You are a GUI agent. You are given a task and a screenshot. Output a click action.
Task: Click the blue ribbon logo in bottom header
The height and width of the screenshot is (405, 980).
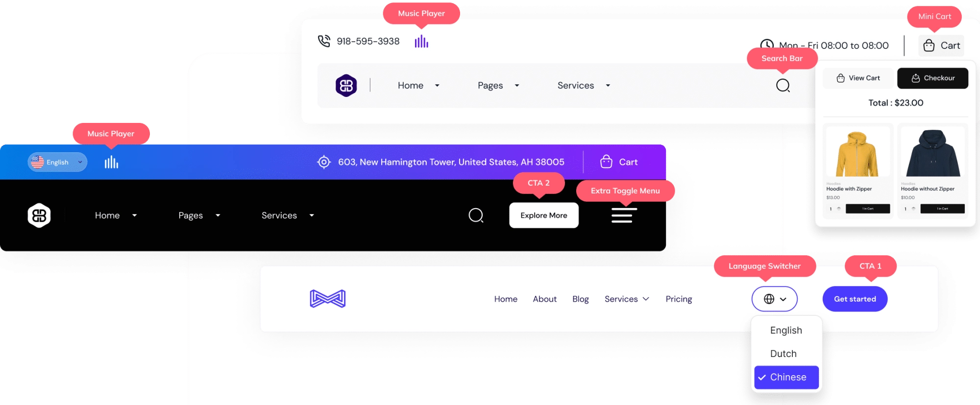pyautogui.click(x=328, y=299)
